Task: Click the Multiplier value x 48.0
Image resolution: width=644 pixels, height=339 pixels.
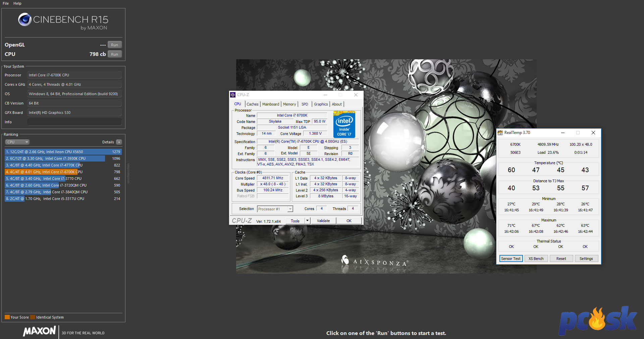Action: click(273, 184)
